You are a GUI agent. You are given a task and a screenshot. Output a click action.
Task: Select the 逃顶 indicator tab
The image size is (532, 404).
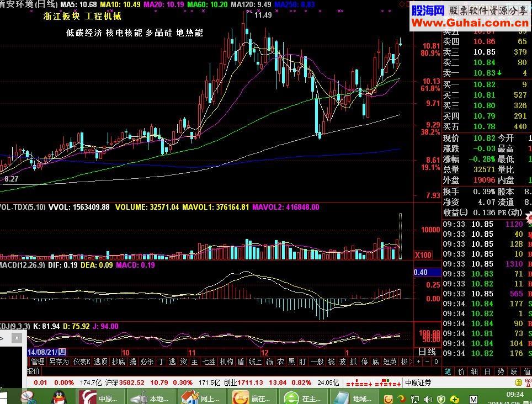point(100,362)
